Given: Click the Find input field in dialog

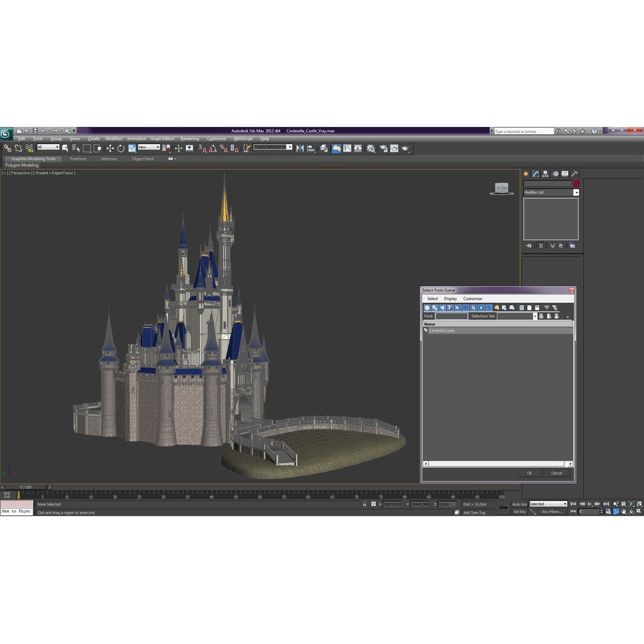Looking at the screenshot, I should tap(451, 316).
